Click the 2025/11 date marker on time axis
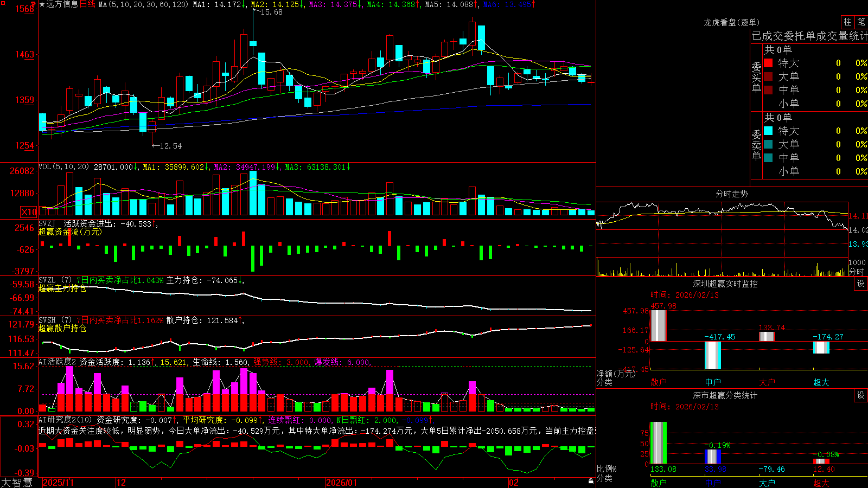 (58, 483)
